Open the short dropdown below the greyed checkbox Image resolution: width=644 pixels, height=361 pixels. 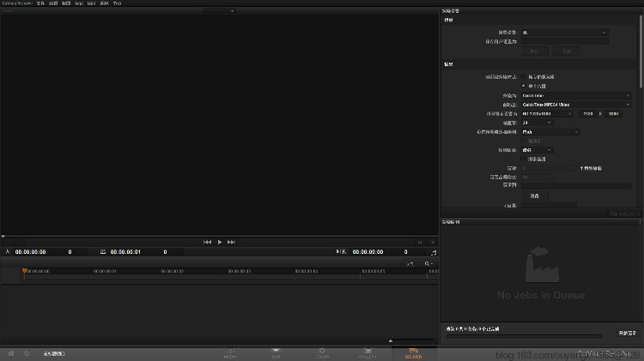click(538, 150)
